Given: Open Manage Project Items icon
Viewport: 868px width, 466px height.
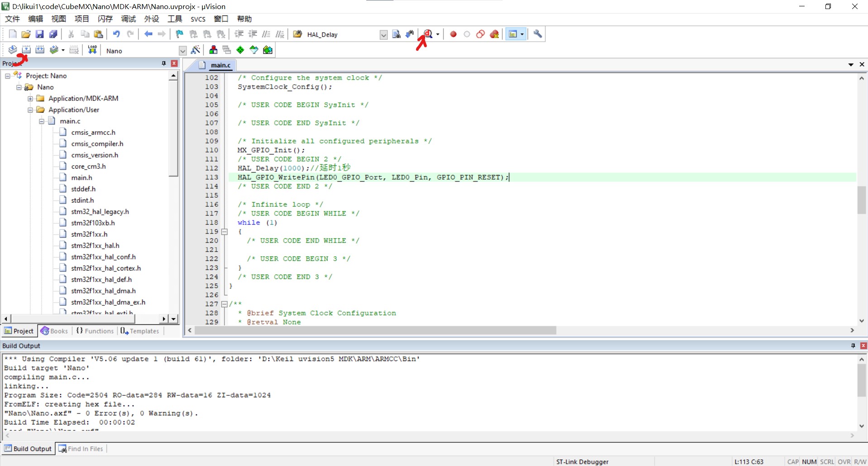Looking at the screenshot, I should (213, 50).
